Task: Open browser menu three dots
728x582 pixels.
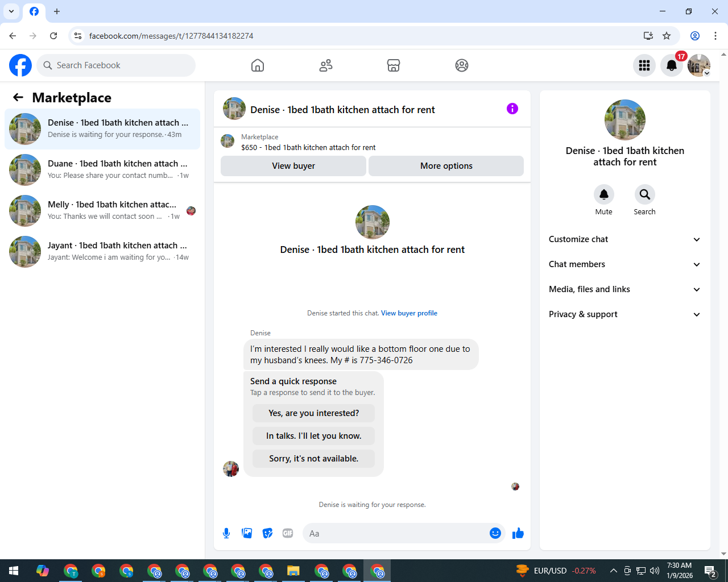Action: [715, 36]
